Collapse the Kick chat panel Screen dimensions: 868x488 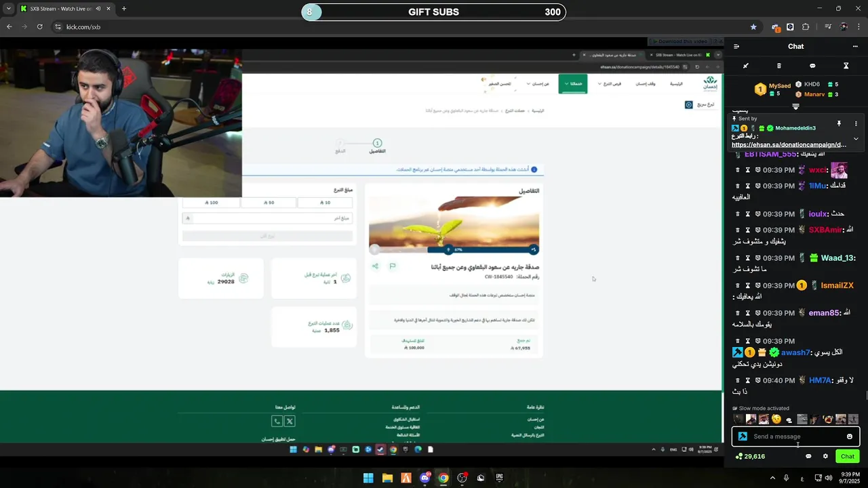736,47
